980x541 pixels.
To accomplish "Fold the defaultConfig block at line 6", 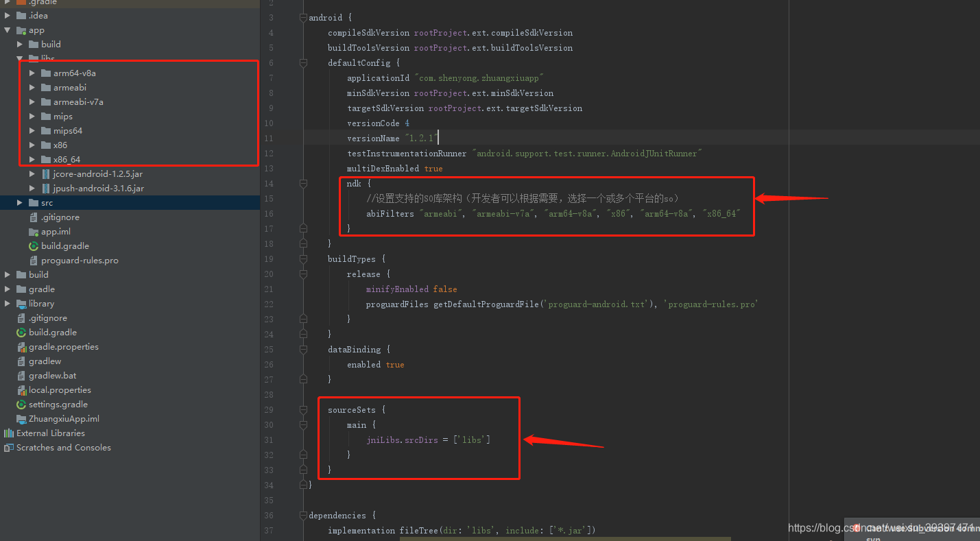I will (x=303, y=63).
